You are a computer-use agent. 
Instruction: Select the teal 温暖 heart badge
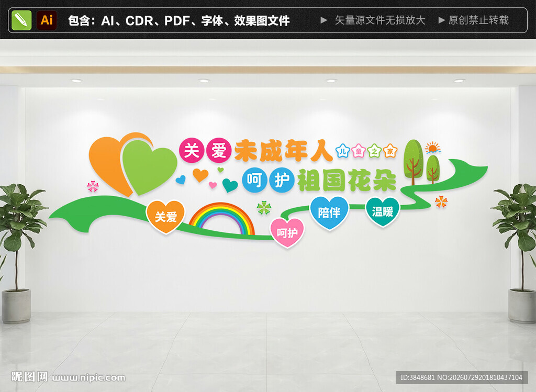tap(383, 212)
